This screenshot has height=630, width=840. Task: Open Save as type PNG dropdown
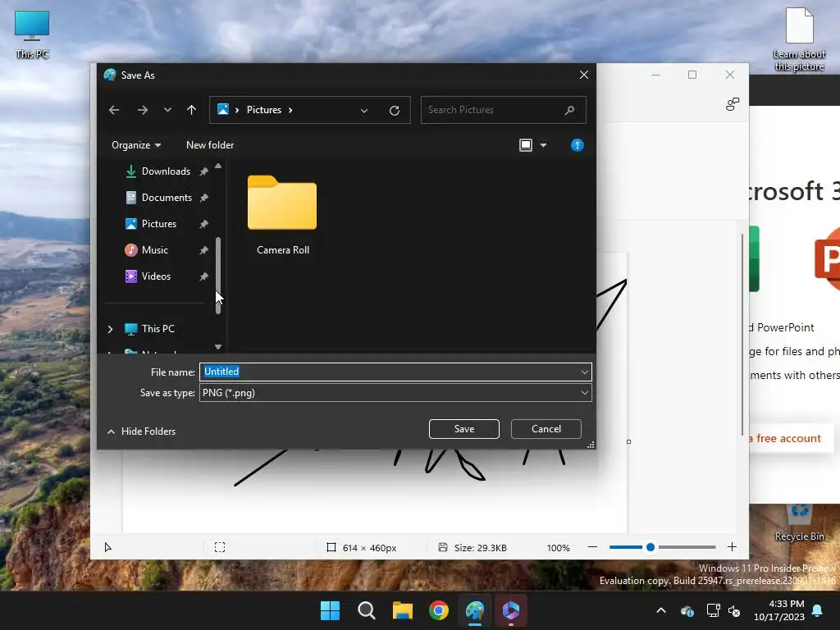[x=395, y=393]
